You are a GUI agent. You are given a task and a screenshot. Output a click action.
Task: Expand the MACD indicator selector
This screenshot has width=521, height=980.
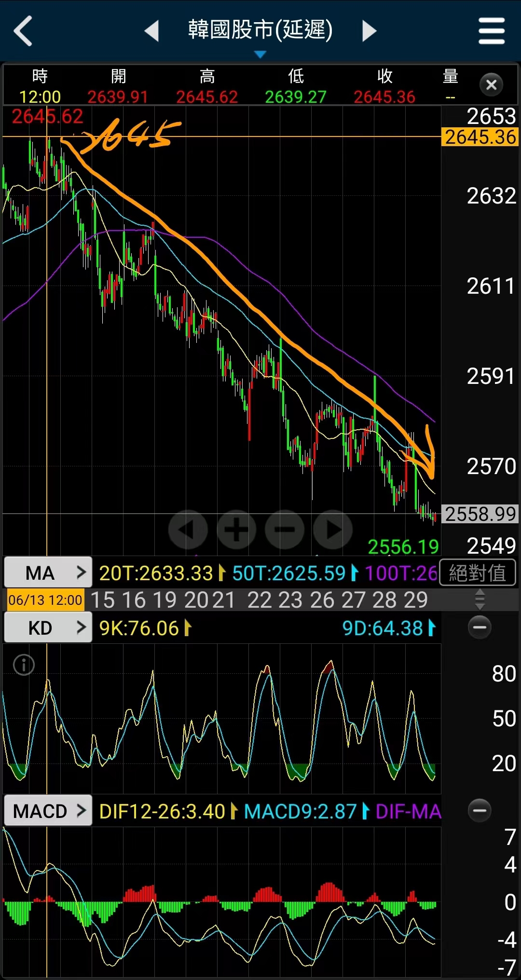pos(48,811)
